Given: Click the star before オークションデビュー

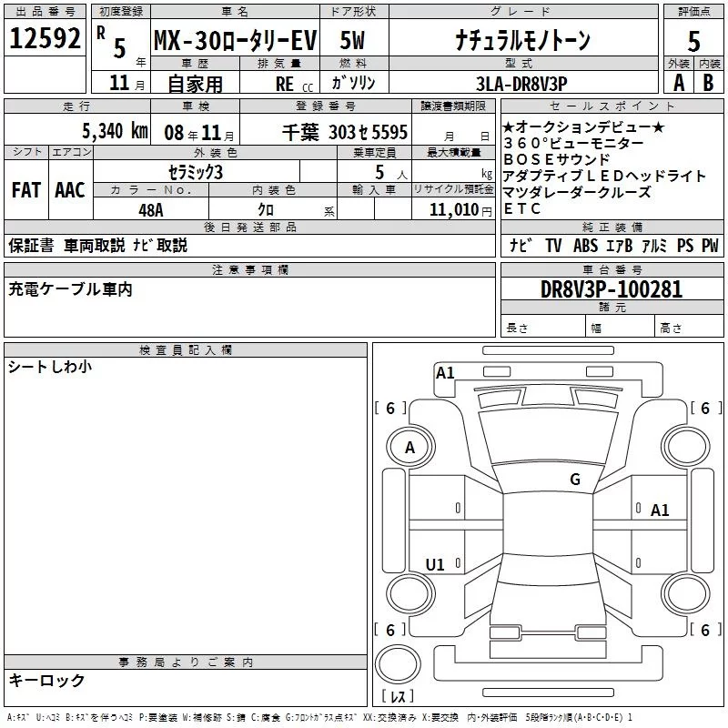Looking at the screenshot, I should pos(508,127).
